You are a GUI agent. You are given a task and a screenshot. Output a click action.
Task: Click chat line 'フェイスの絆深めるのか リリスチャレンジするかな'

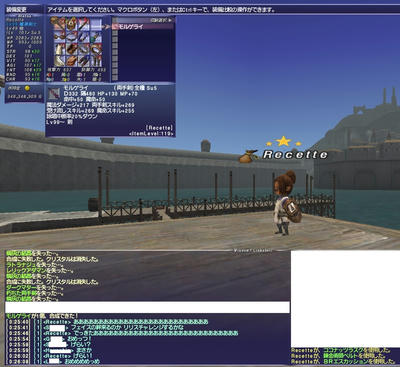(128, 327)
